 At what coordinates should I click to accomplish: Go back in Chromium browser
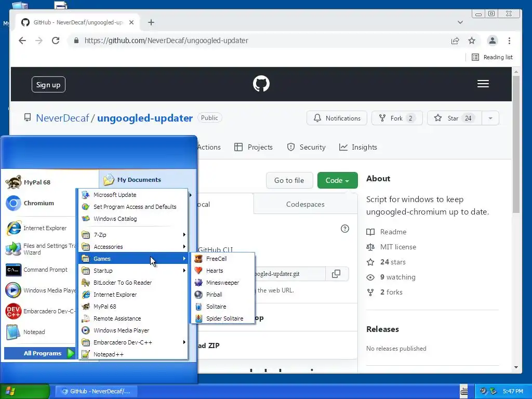(x=22, y=41)
